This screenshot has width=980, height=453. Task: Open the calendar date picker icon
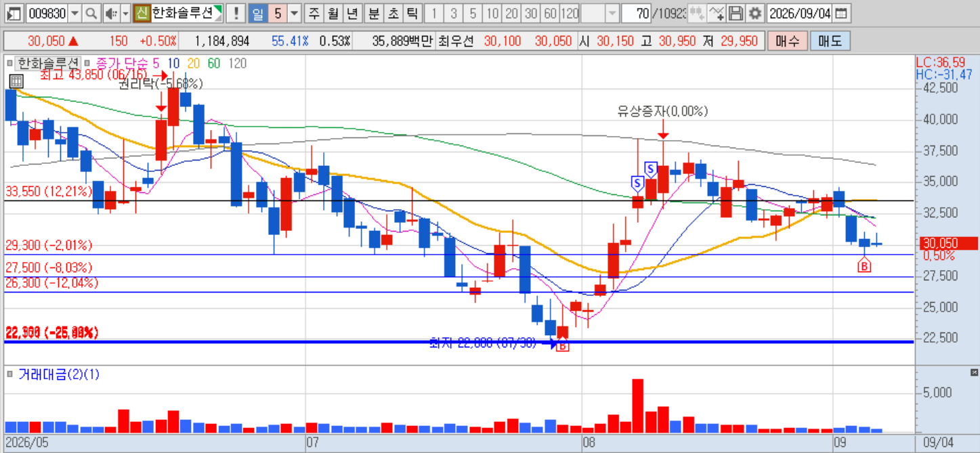point(840,13)
